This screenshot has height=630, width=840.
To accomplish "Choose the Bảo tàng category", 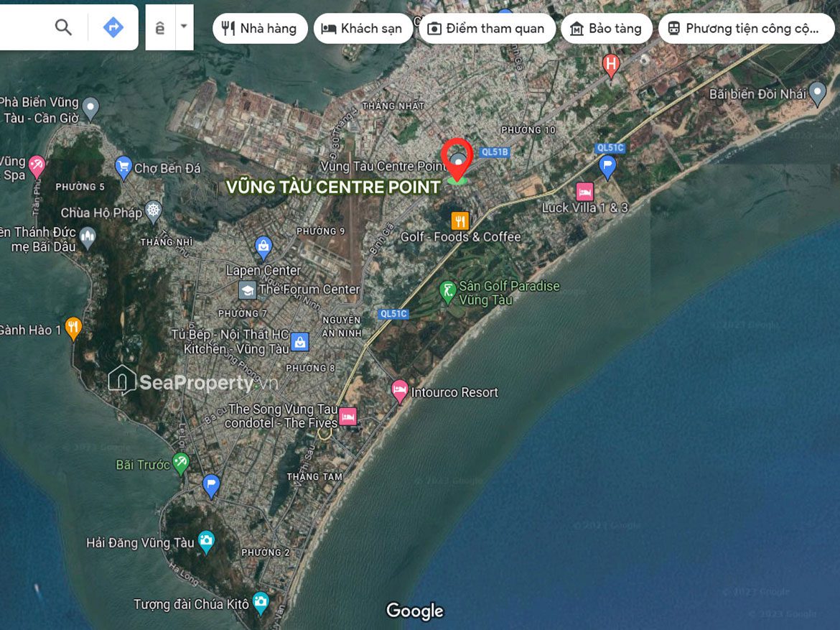I will click(x=606, y=29).
